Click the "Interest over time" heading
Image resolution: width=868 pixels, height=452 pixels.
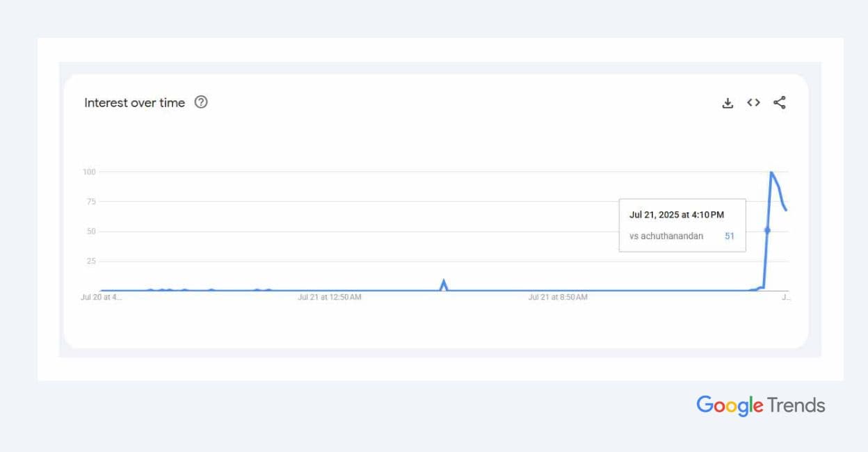click(134, 103)
